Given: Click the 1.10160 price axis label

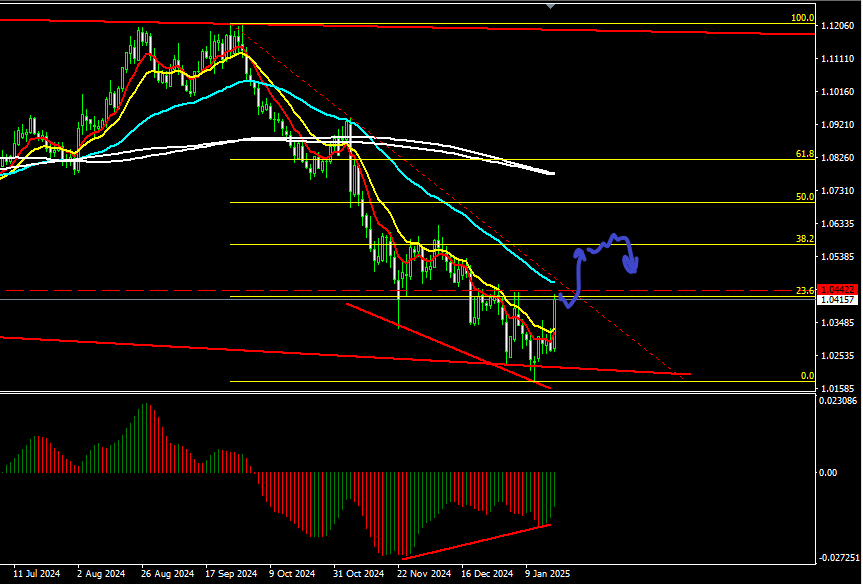Looking at the screenshot, I should (840, 91).
